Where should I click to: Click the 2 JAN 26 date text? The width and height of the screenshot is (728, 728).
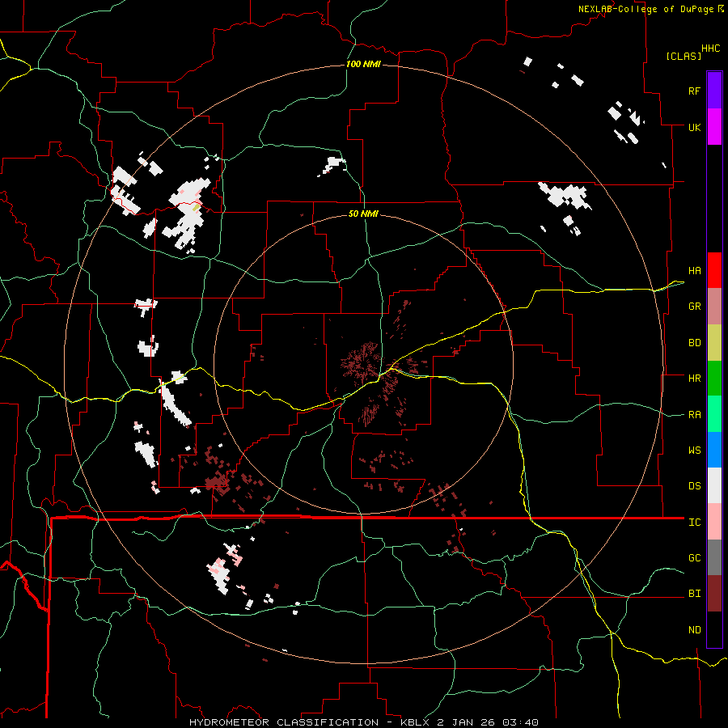(x=467, y=722)
